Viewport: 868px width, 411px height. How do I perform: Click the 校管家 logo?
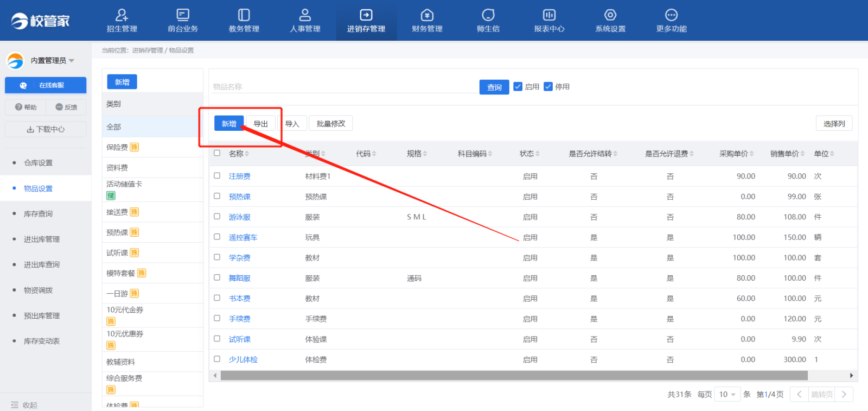pos(41,21)
